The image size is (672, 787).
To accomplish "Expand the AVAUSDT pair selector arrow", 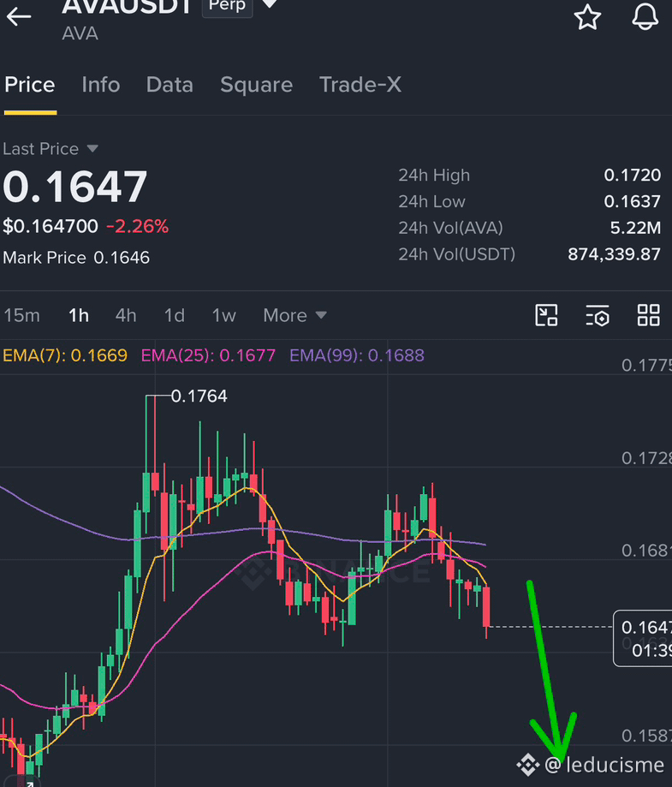I will pos(270,4).
